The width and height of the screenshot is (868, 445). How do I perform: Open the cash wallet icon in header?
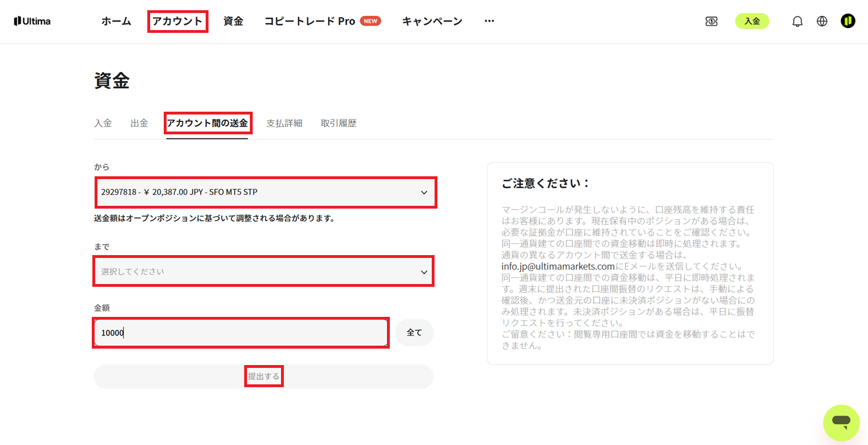[x=712, y=21]
